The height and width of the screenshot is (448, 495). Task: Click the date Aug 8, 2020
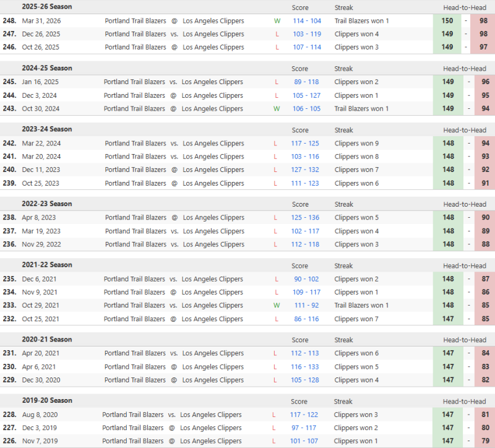pos(40,415)
